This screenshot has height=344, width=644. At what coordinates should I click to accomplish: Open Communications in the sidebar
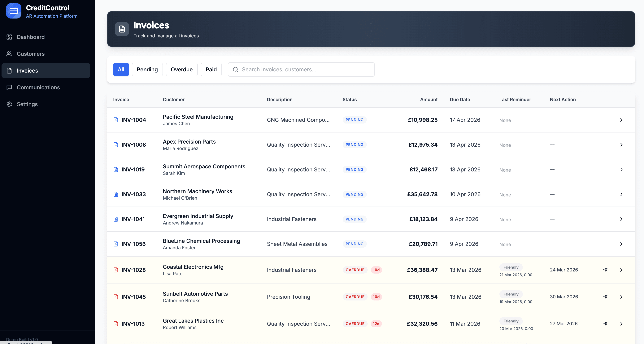coord(38,87)
